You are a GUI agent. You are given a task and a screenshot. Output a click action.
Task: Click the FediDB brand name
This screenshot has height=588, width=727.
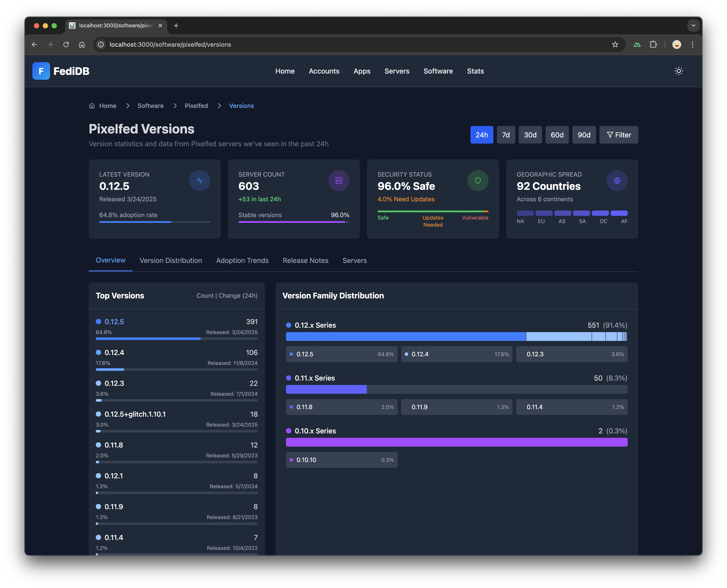[x=71, y=71]
